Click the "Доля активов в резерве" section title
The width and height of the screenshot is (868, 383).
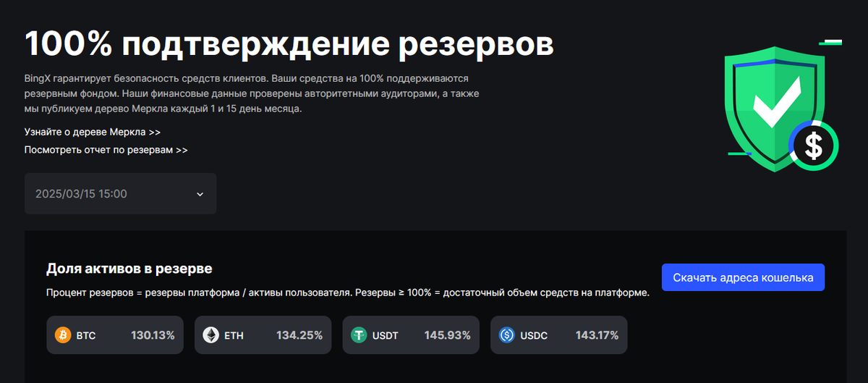(129, 269)
